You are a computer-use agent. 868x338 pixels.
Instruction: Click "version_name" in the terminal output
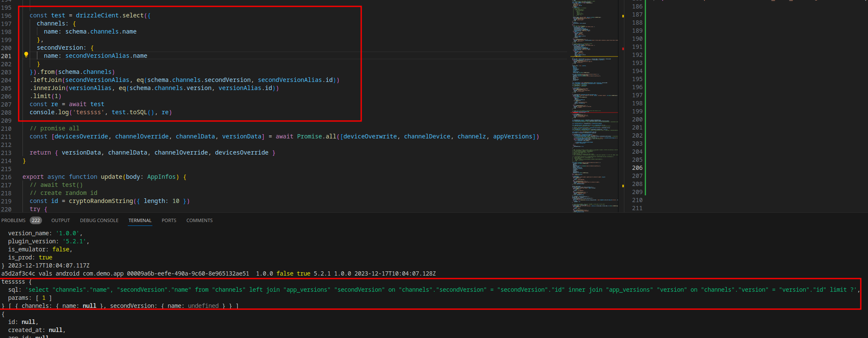pyautogui.click(x=28, y=233)
